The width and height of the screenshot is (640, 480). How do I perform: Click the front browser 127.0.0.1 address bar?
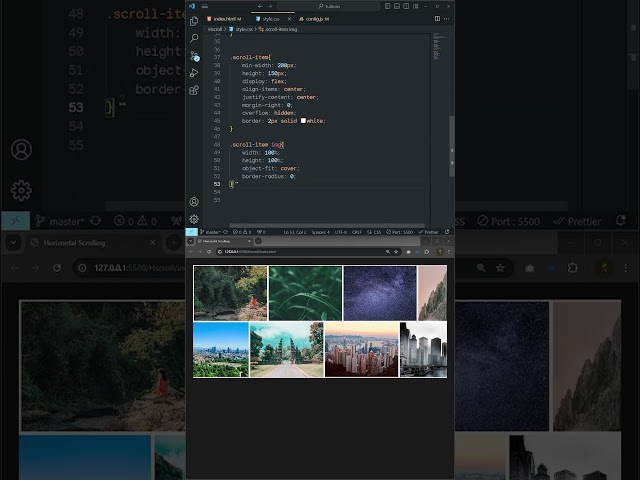click(309, 252)
